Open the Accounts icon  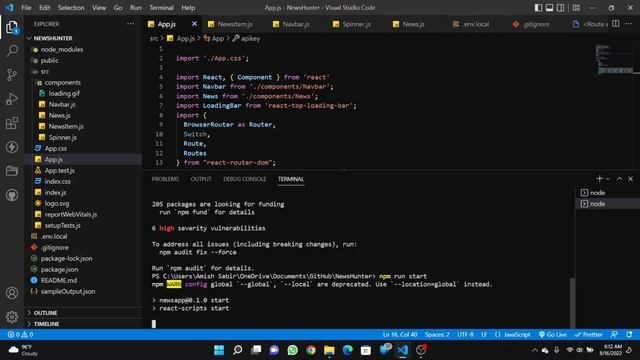12,293
